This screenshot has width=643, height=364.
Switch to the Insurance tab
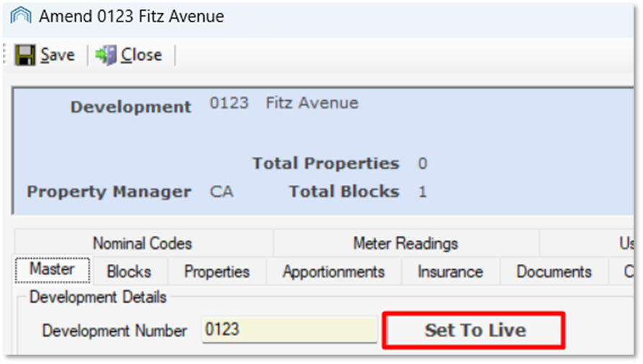[451, 272]
